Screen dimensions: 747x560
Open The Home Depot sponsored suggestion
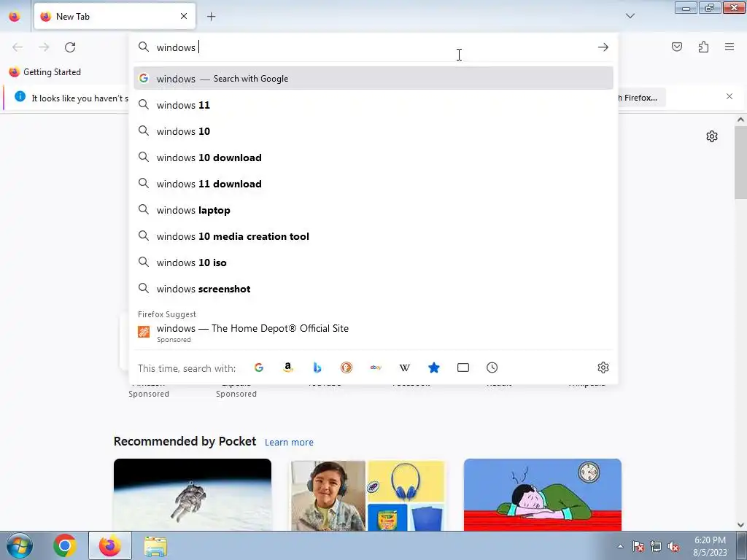pyautogui.click(x=373, y=332)
